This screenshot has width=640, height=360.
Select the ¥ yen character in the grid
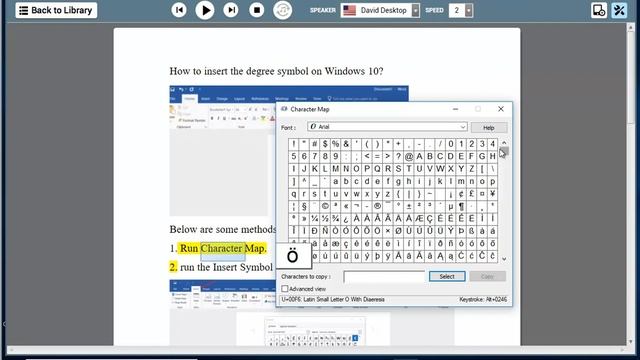[493, 193]
